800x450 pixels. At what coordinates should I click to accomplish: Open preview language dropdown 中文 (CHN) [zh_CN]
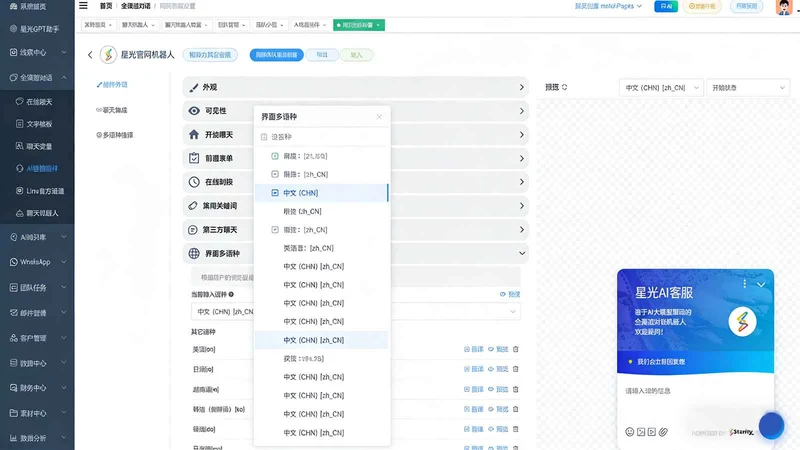(661, 88)
